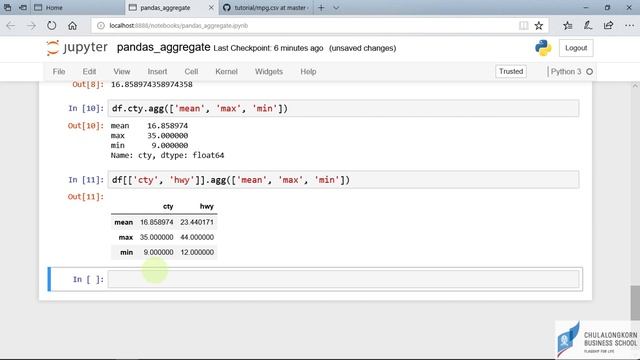The height and width of the screenshot is (360, 640).
Task: Click the Python 3 kernel label
Action: coord(566,72)
